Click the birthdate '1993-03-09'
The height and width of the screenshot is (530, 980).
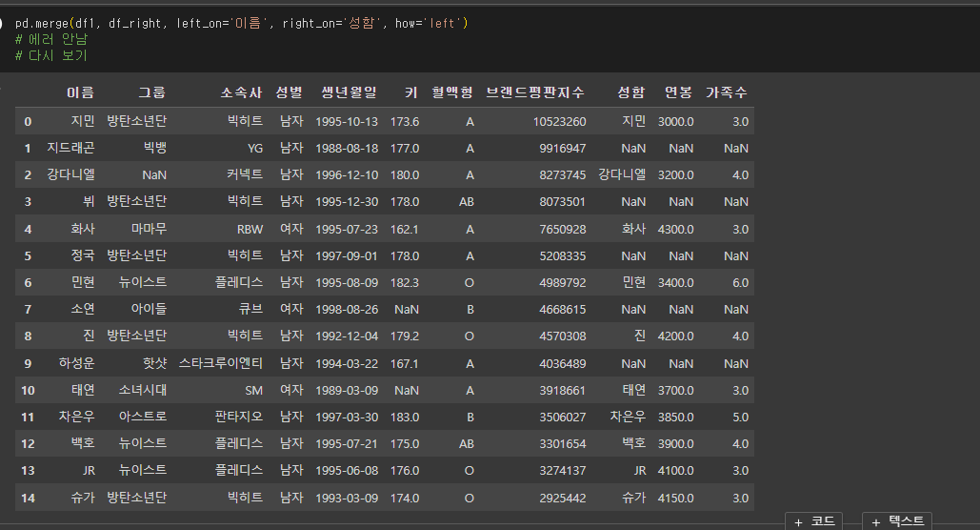[x=347, y=499]
